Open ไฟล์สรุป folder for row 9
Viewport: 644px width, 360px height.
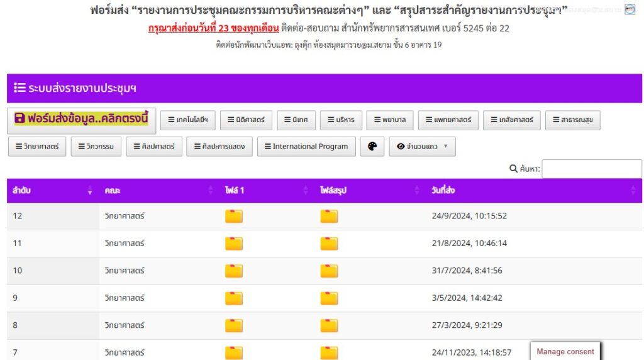click(329, 298)
